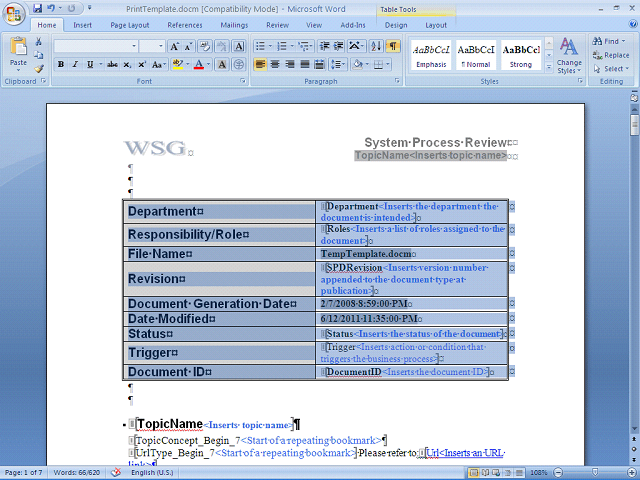Viewport: 640px width, 480px height.
Task: Click the Change Styles button
Action: (569, 56)
